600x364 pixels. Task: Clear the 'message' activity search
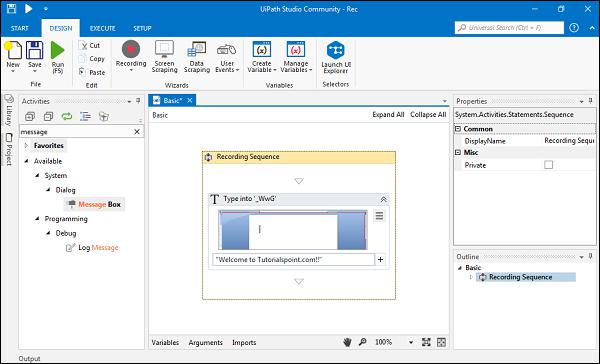137,132
